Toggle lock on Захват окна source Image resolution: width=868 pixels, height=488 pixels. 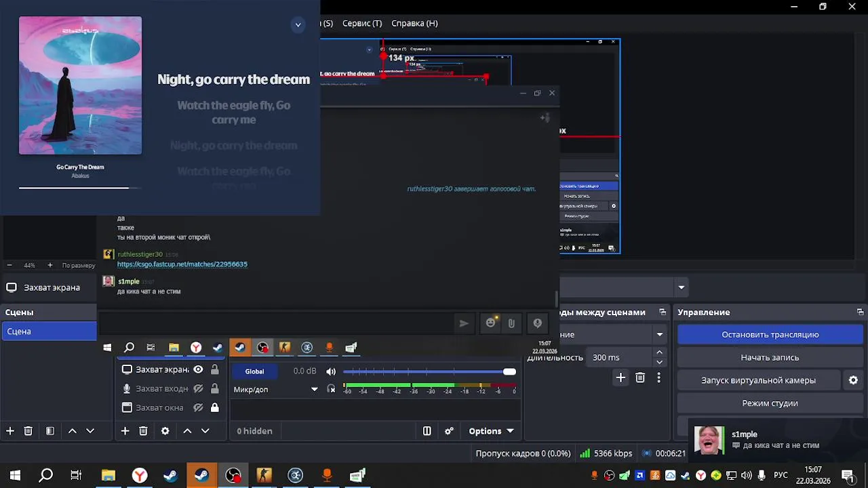coord(214,408)
